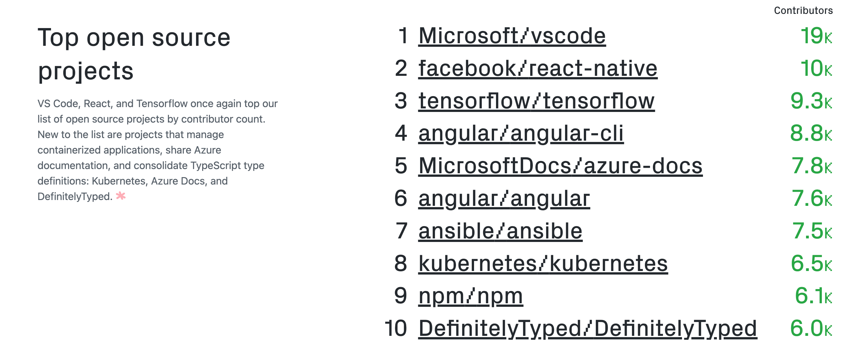Open the Microsoft/vscode repository link
868x351 pixels.
512,36
